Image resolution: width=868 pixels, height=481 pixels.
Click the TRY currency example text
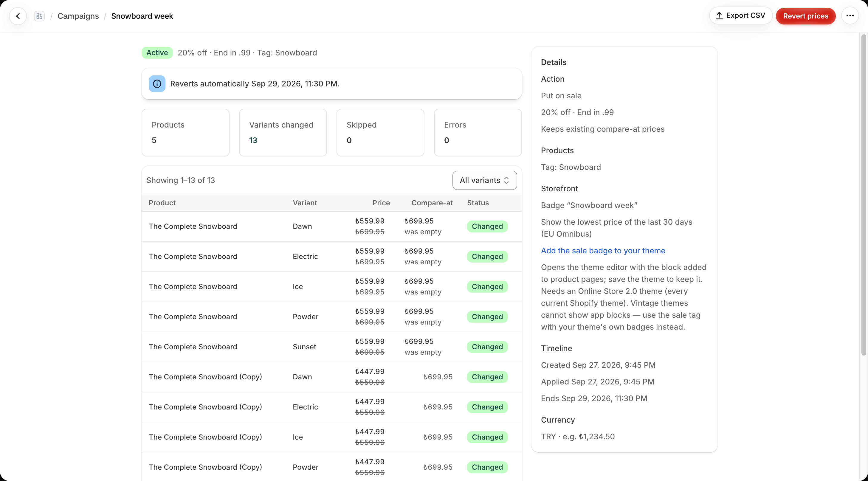(578, 437)
